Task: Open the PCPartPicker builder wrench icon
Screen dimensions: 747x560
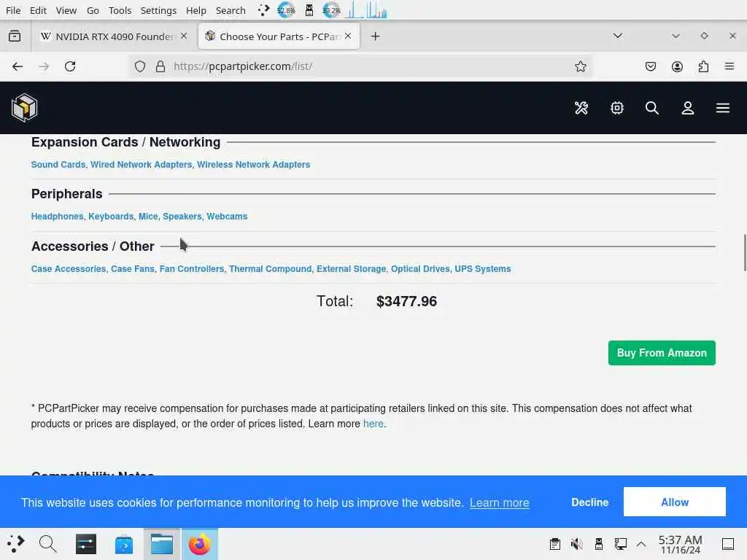Action: [x=581, y=108]
